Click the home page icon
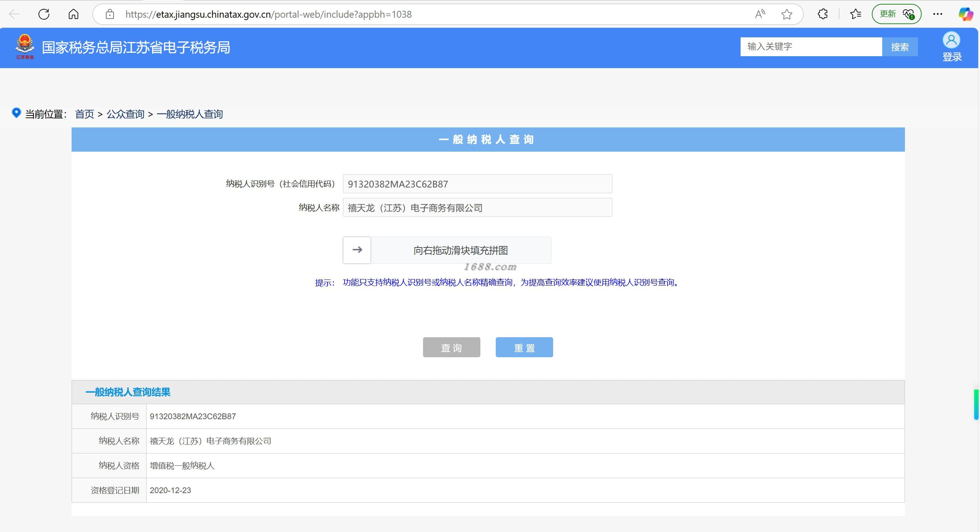The height and width of the screenshot is (532, 980). (x=73, y=14)
